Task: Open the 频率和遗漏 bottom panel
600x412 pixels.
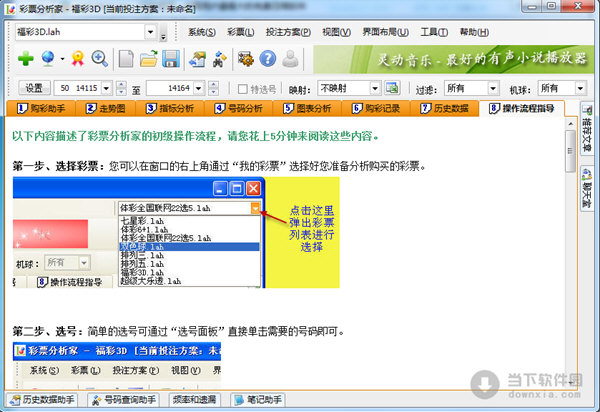Action: (x=194, y=400)
